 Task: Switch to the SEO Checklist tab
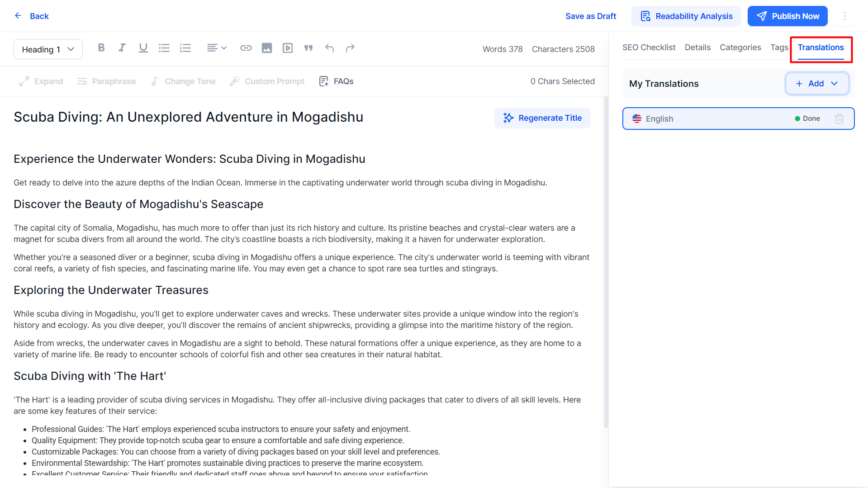tap(649, 47)
